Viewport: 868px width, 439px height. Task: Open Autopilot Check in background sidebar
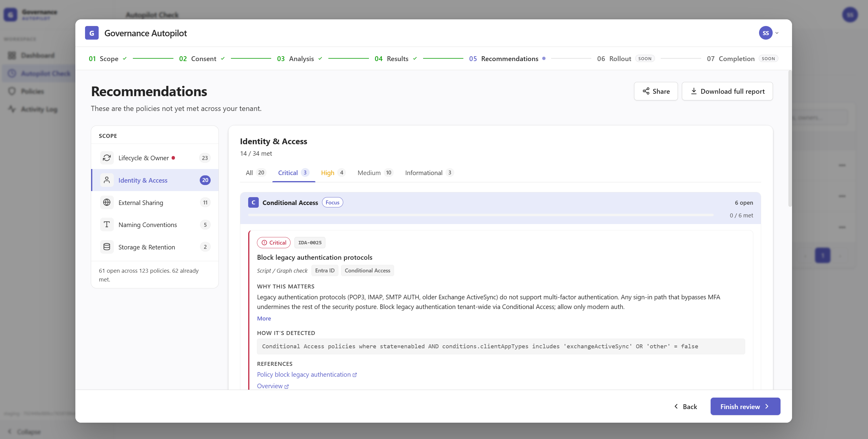[x=39, y=73]
